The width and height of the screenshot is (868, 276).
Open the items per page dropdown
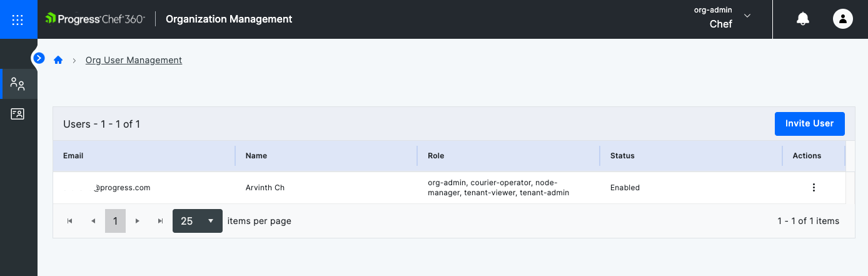(197, 221)
